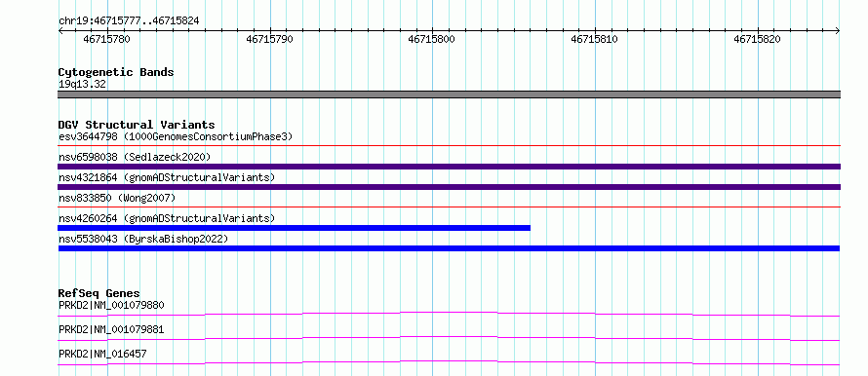The image size is (868, 376).
Task: Select the DGV Structural Variants track title
Action: point(137,125)
